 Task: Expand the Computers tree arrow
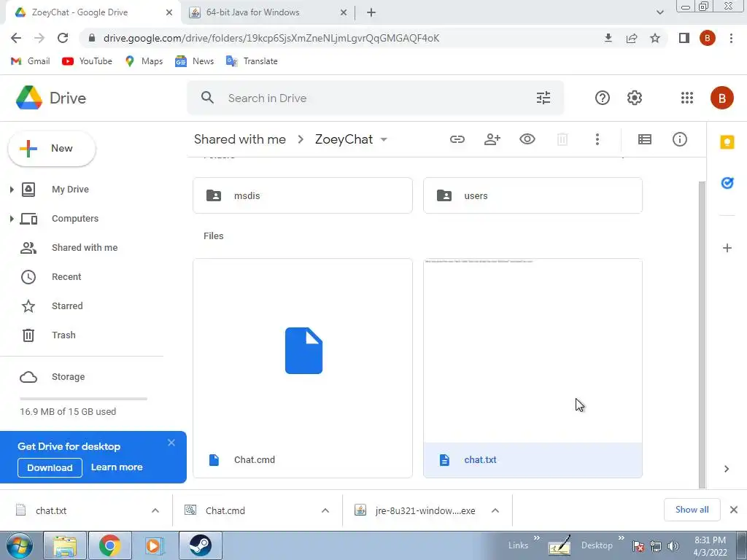pyautogui.click(x=12, y=219)
